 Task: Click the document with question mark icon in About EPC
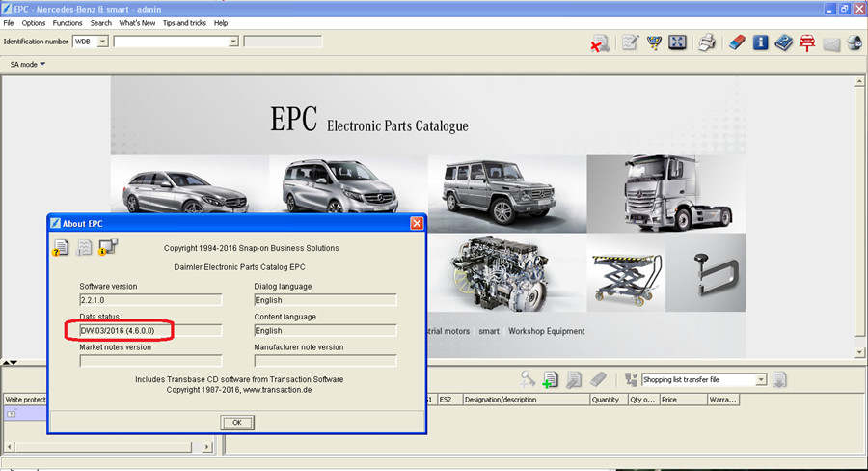61,247
